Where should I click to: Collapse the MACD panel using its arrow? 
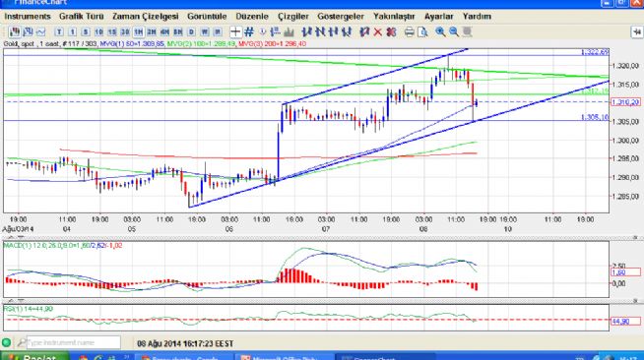coord(11,238)
